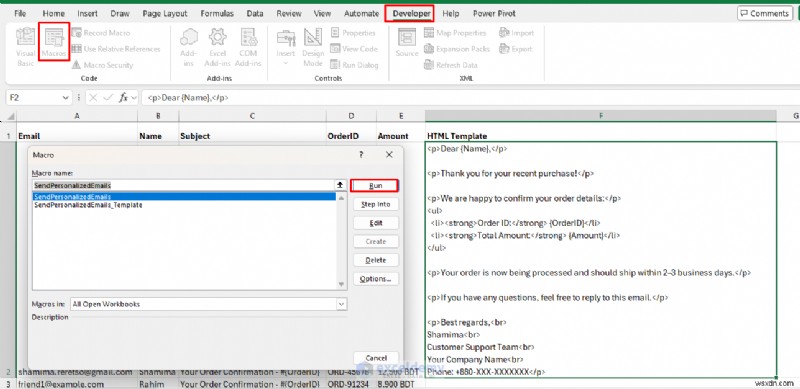The image size is (800, 389).
Task: Select row 3 header
Action: (8, 384)
